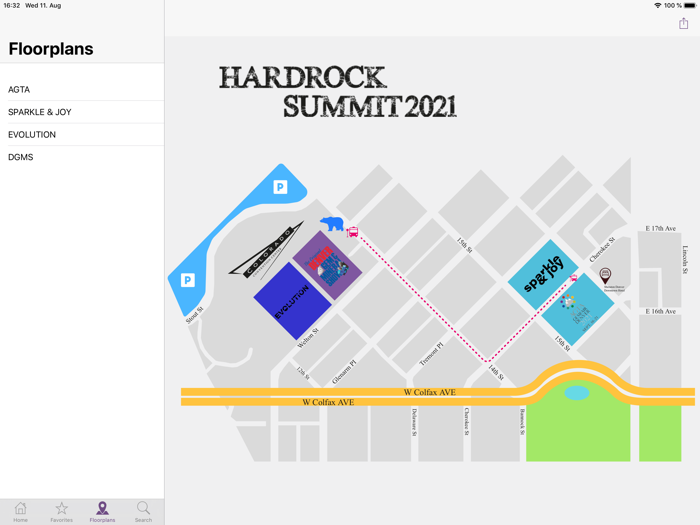Screen dimensions: 700x525
Task: Open the Favorites star tab
Action: 62,512
